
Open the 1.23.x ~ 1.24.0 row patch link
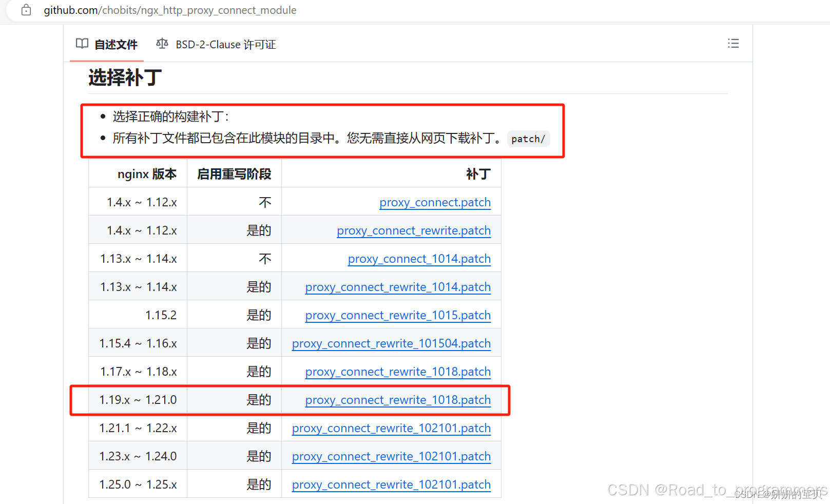[391, 456]
